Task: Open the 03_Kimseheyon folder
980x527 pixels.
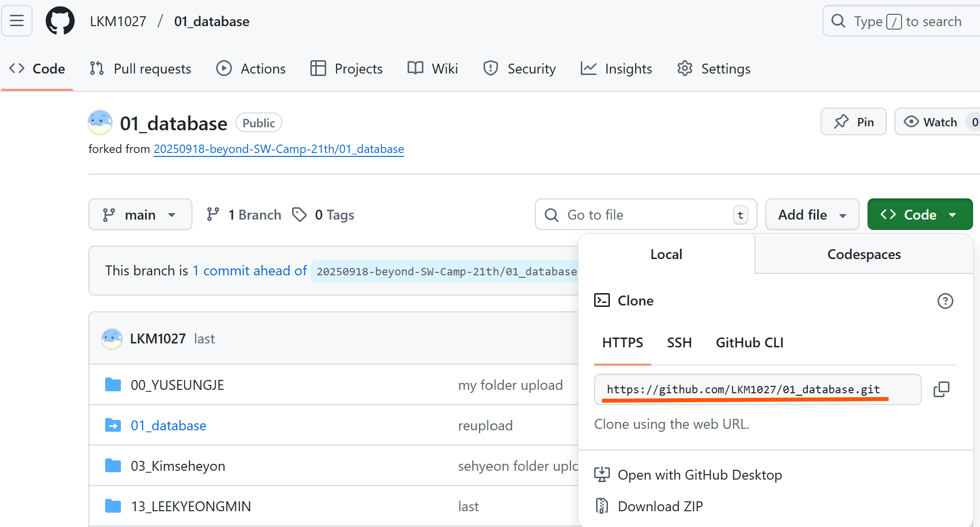Action: pos(178,466)
